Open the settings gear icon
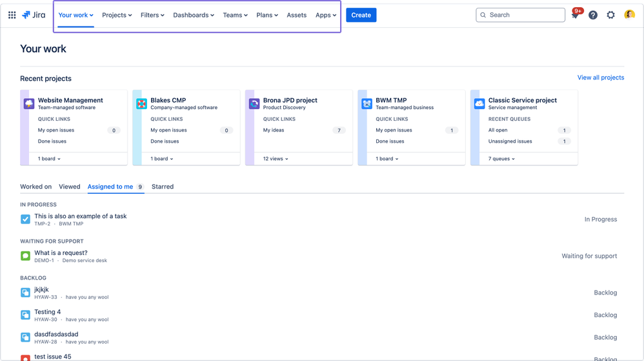 610,15
